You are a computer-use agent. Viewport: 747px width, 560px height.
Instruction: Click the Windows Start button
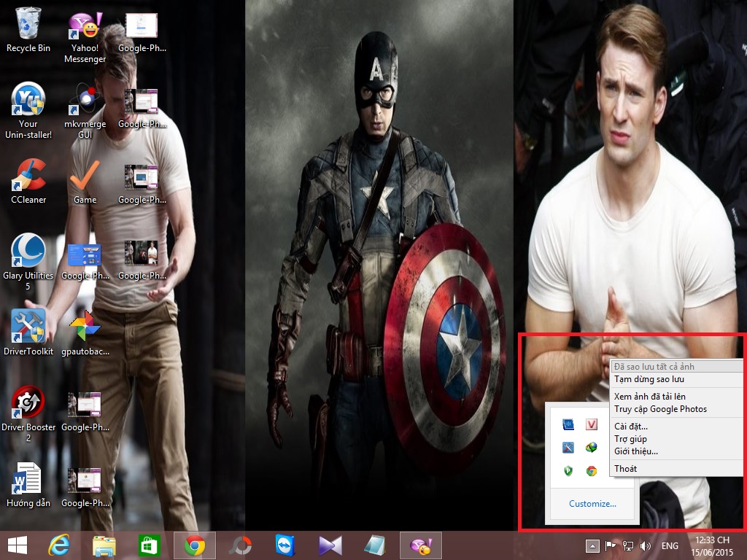click(18, 545)
